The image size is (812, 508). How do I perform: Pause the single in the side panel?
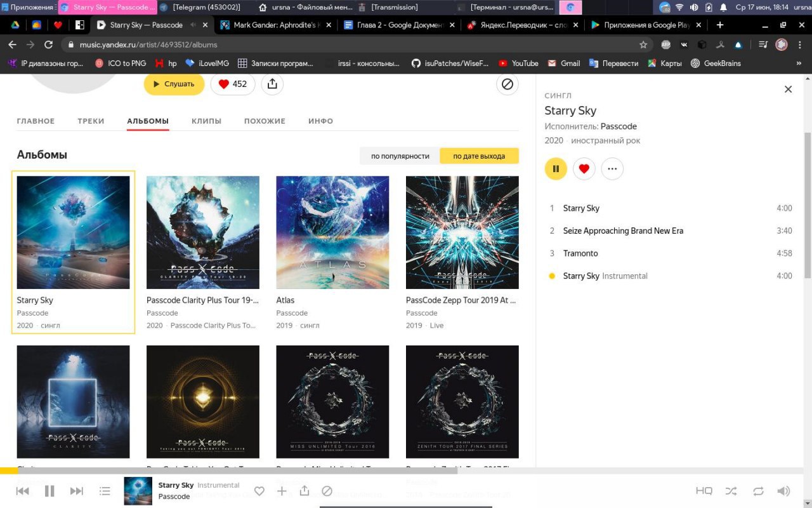click(x=556, y=169)
